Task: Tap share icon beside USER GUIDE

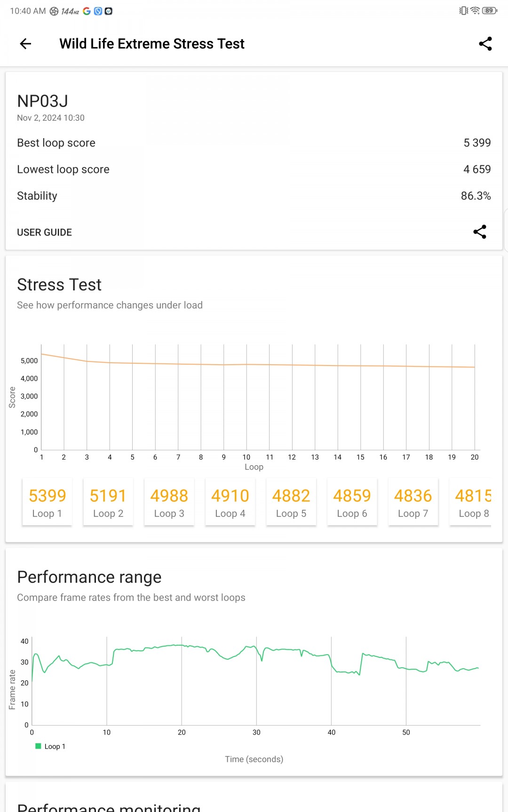Action: click(479, 232)
